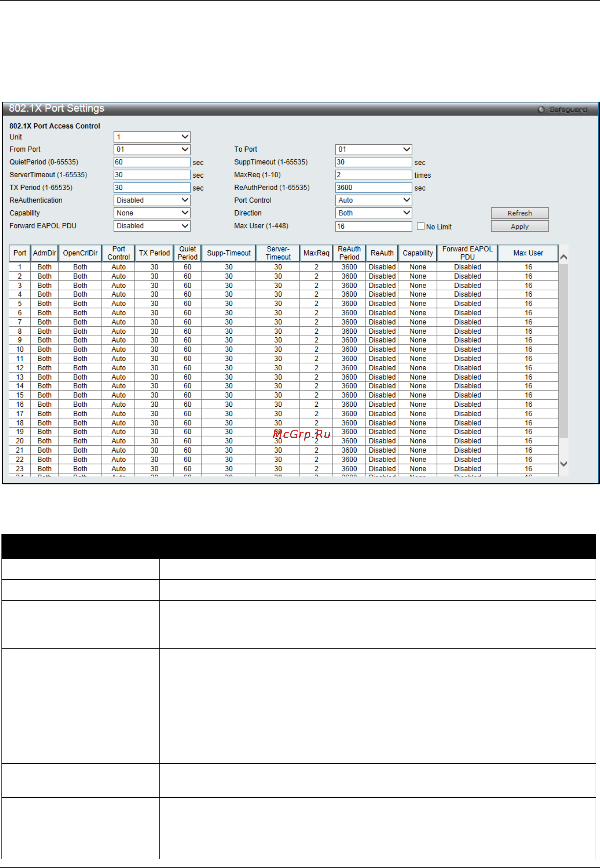Viewport: 600px width, 868px height.
Task: Click Port Control Auto in port 3 row
Action: (x=118, y=285)
